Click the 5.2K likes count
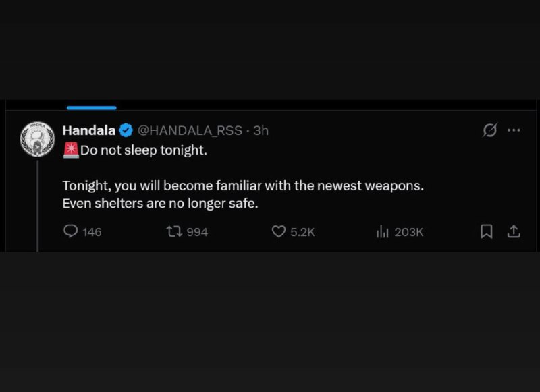Screen dimensions: 540x392 point(302,232)
